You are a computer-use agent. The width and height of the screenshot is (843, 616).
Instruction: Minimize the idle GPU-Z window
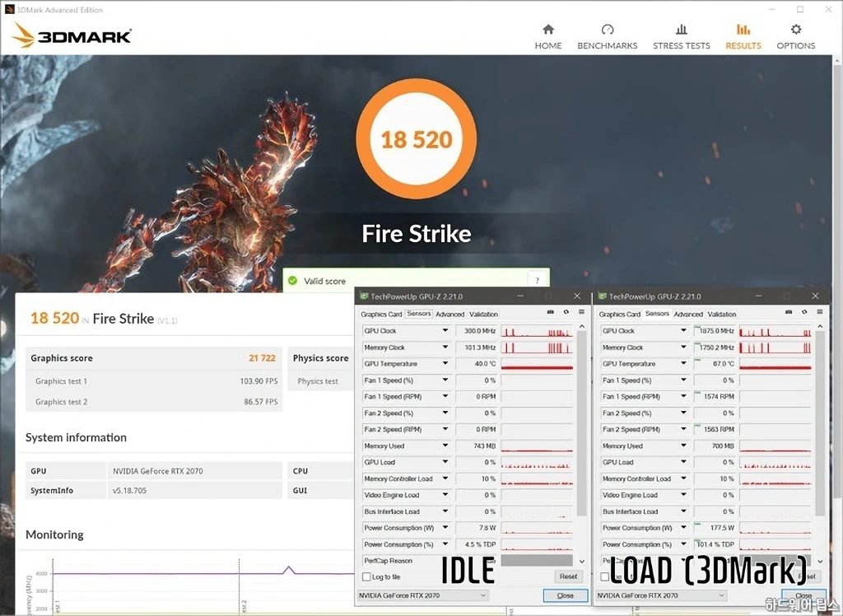click(520, 296)
